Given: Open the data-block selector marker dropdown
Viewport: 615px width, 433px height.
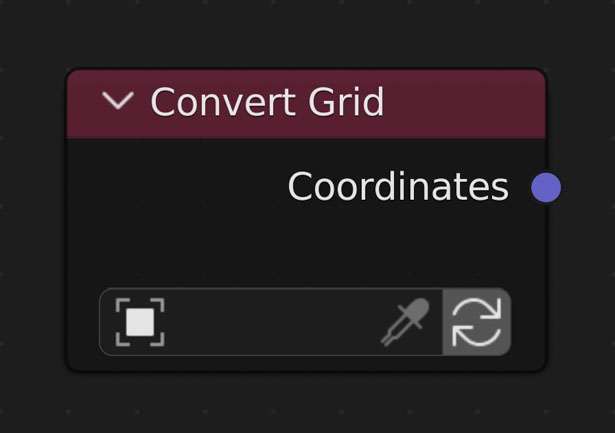Looking at the screenshot, I should 140,322.
